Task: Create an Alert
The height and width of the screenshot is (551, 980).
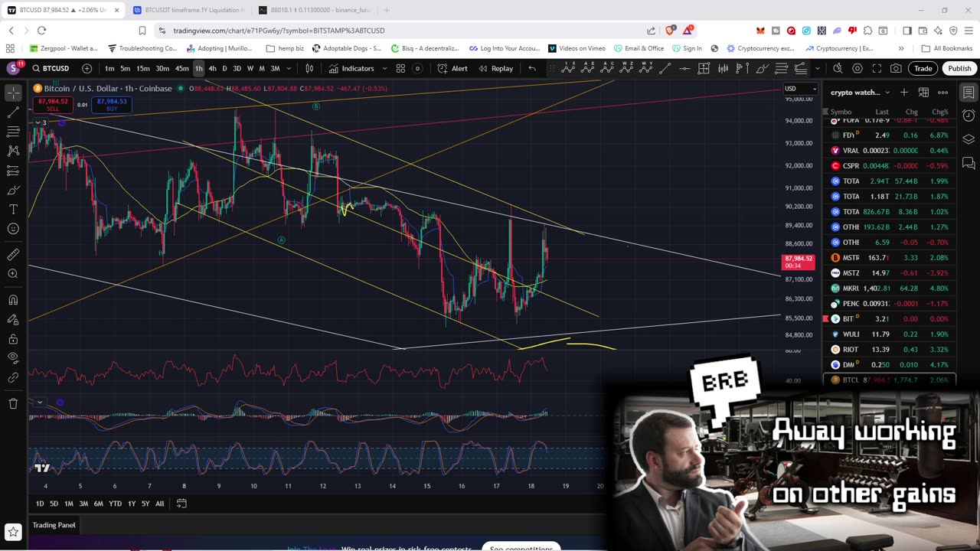Action: (x=452, y=68)
